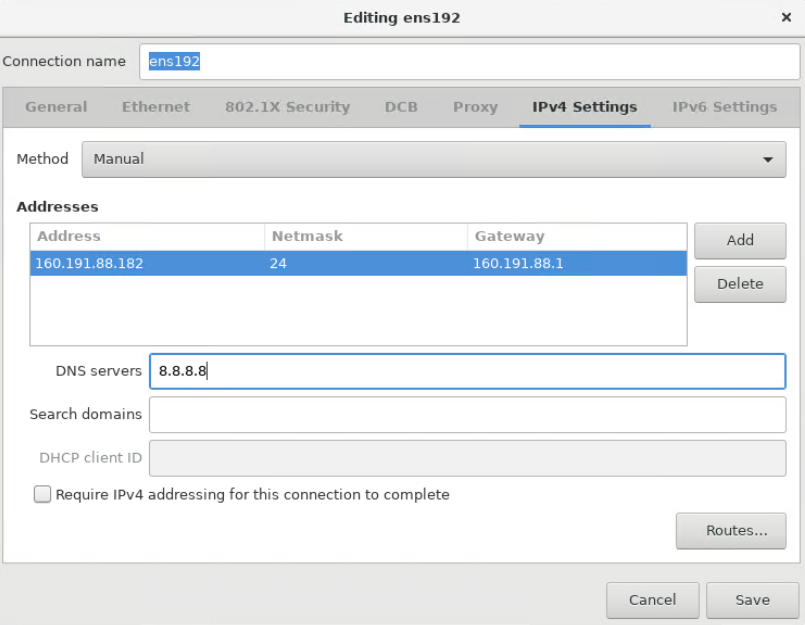Image resolution: width=805 pixels, height=625 pixels.
Task: Click the Search domains field
Action: (x=467, y=414)
